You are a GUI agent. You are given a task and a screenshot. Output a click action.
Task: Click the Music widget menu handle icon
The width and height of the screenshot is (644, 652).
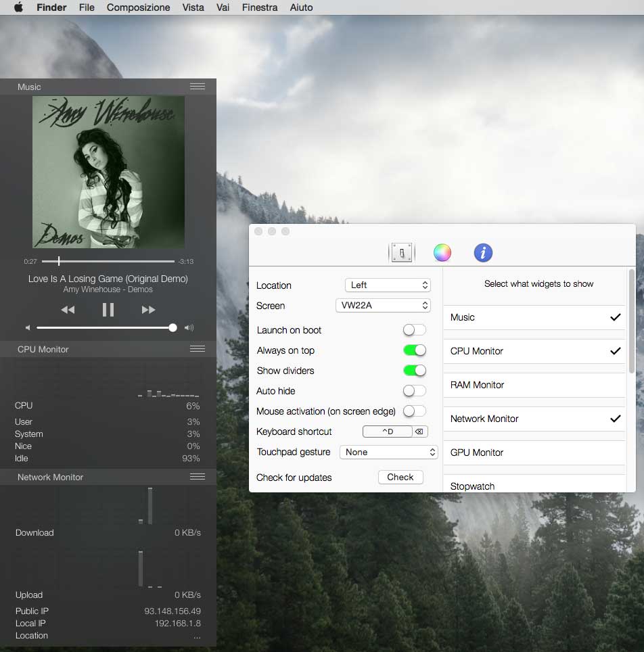pos(198,87)
